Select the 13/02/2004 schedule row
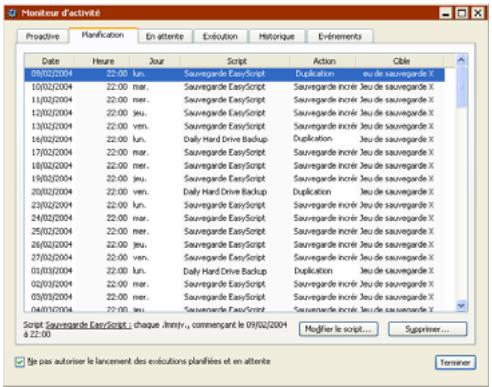Viewport: 492px width, 387px height. tap(234, 126)
